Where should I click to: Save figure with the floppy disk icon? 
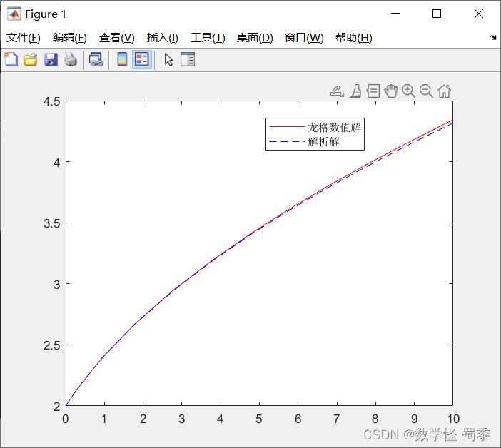[x=51, y=60]
